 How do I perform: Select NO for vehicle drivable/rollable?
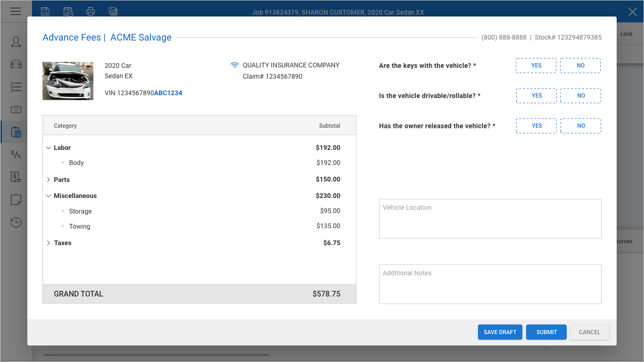coord(581,96)
